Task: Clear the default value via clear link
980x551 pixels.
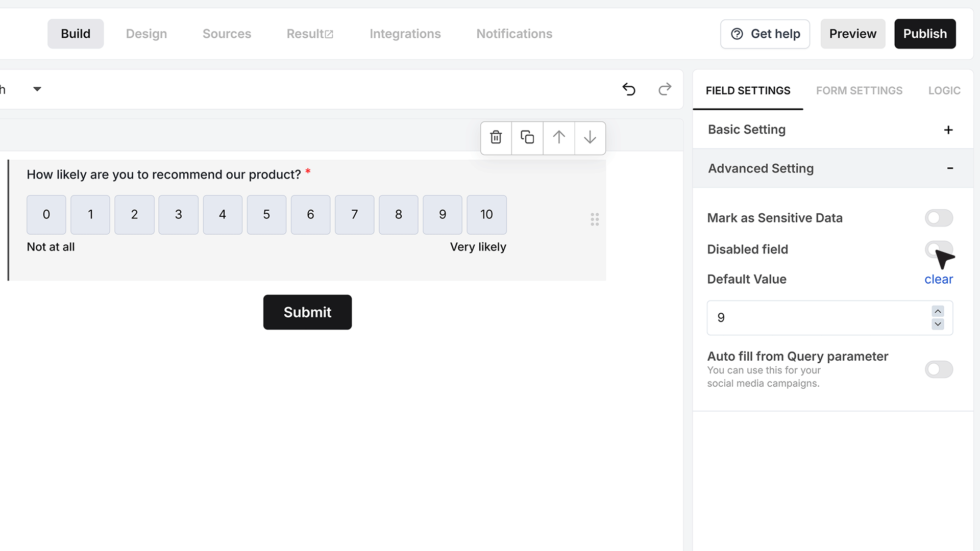Action: click(939, 279)
